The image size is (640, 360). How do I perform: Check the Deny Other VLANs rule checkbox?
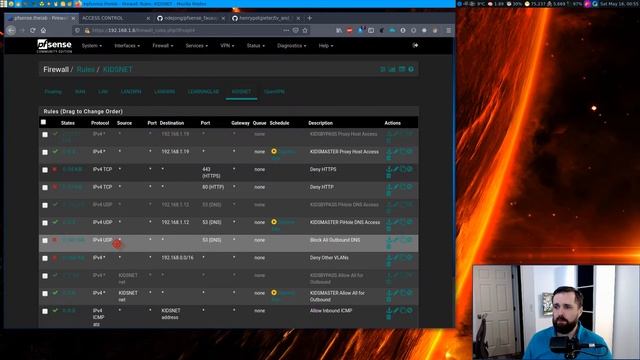point(45,258)
